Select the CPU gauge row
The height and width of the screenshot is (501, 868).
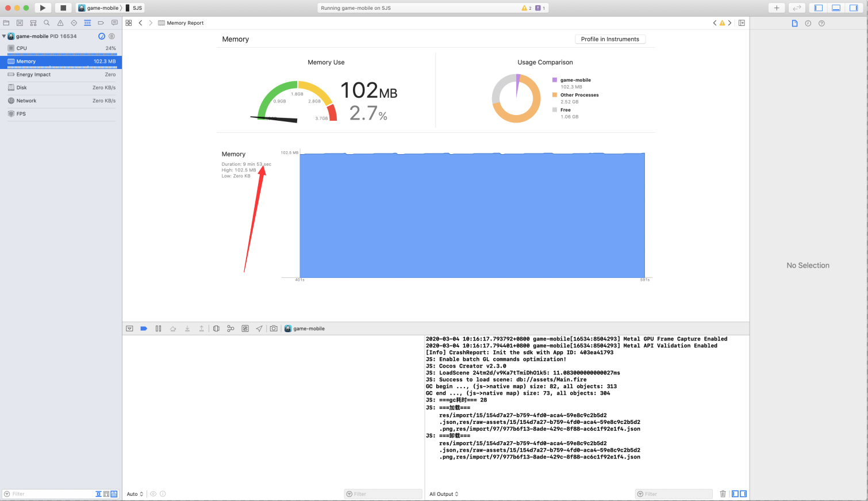coord(61,48)
